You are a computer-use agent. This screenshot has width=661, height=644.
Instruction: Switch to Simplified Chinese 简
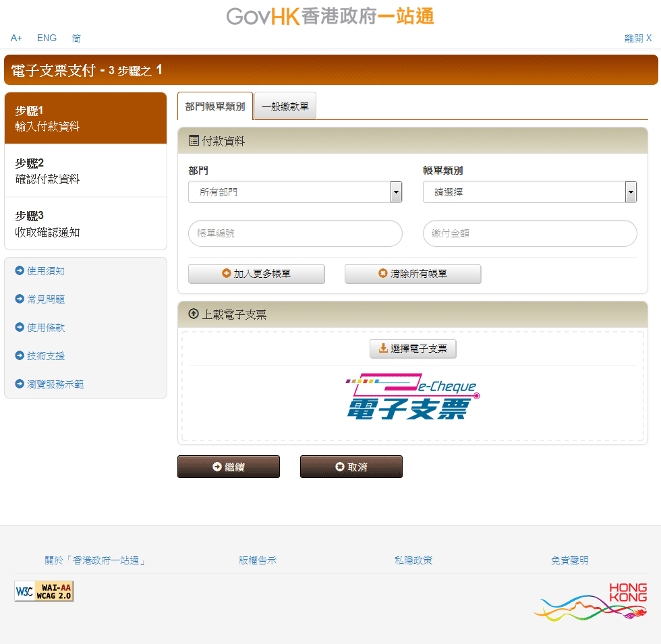pyautogui.click(x=76, y=38)
